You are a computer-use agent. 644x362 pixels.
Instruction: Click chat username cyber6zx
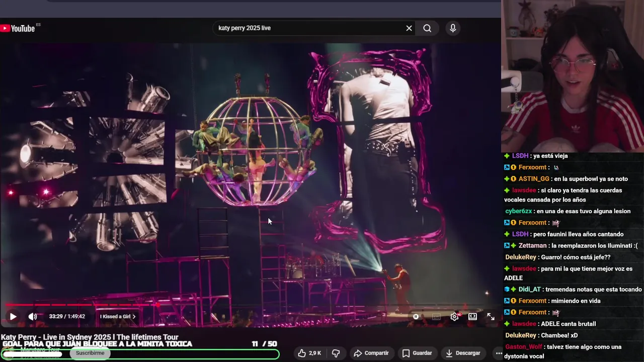point(518,211)
